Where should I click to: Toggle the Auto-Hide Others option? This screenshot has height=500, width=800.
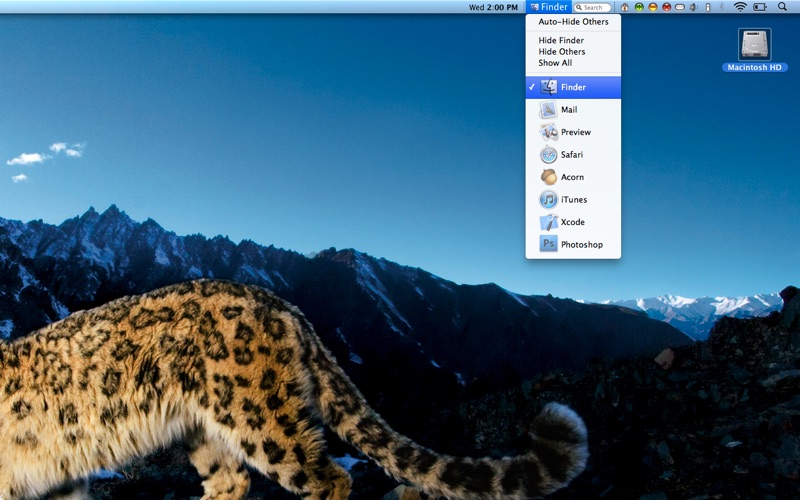coord(573,22)
